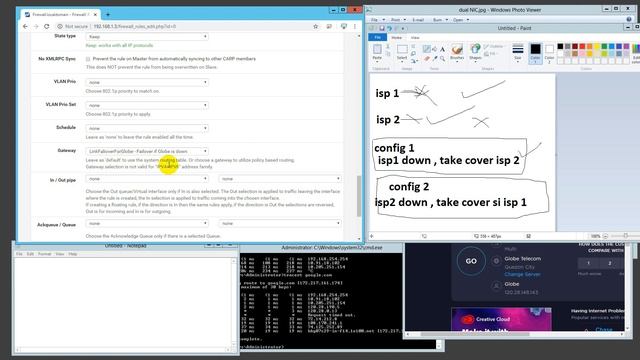Click the browser back arrow
Screen dimensions: 640x360
[25, 26]
